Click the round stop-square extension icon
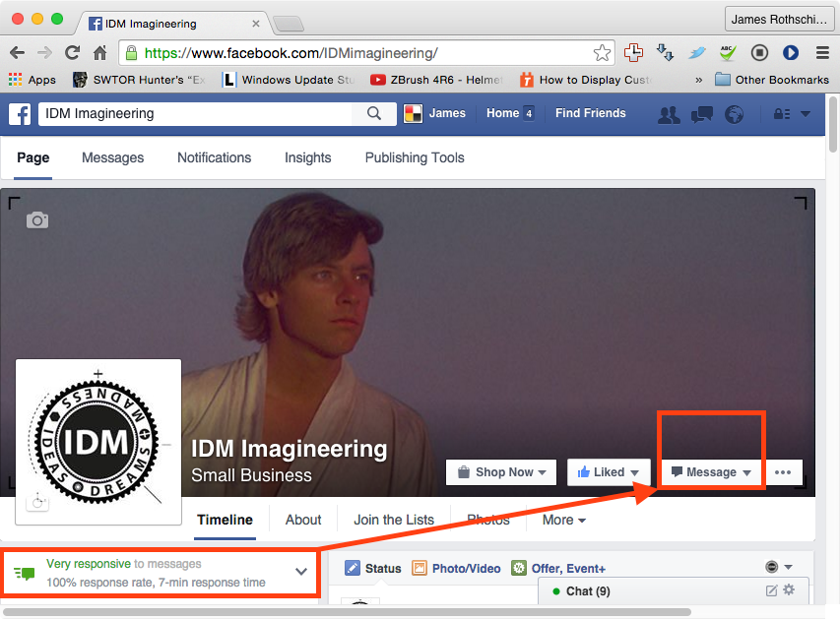The width and height of the screenshot is (840, 619). click(759, 52)
